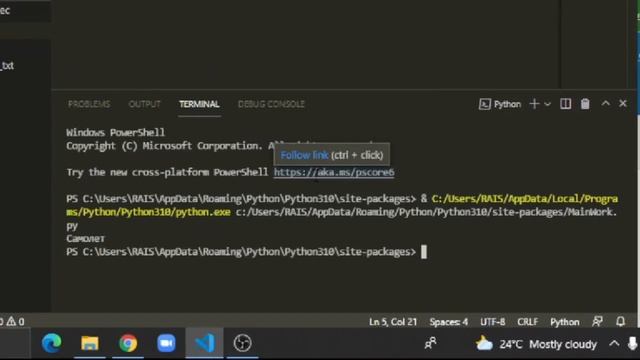640x360 pixels.
Task: Open File Explorer from taskbar
Action: coord(90,343)
